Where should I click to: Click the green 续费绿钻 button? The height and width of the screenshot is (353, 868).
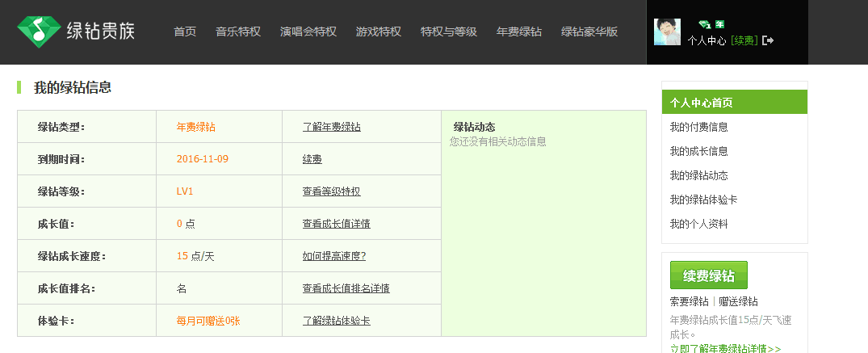pyautogui.click(x=709, y=275)
